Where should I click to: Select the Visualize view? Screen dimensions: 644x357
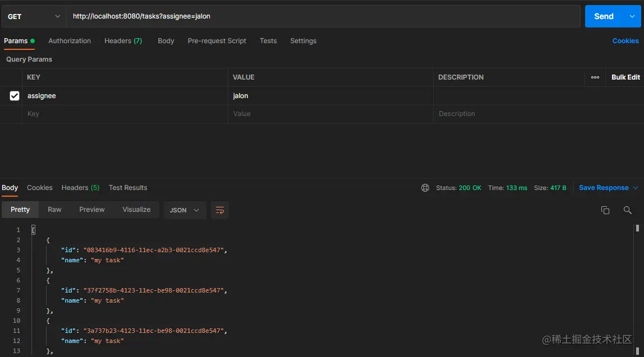136,210
